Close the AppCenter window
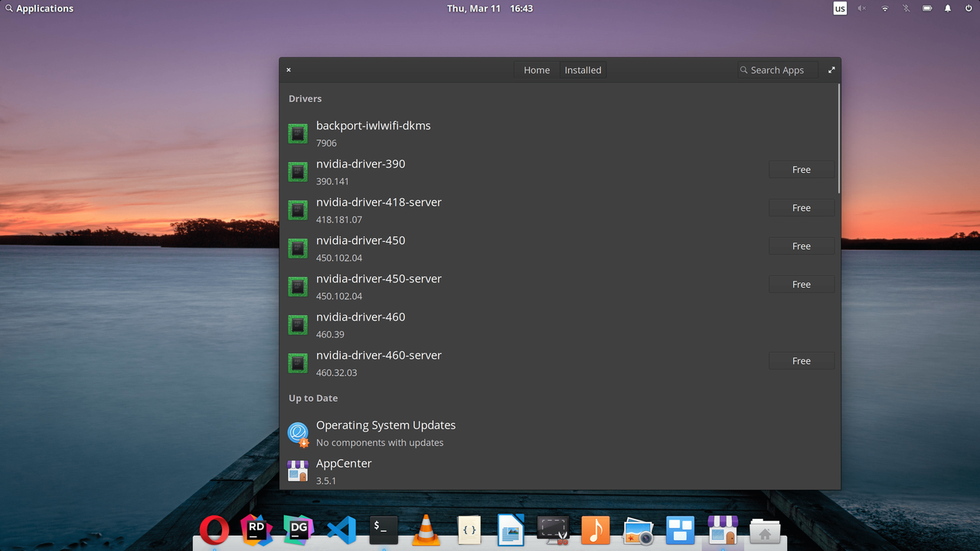Image resolution: width=980 pixels, height=551 pixels. click(x=289, y=70)
